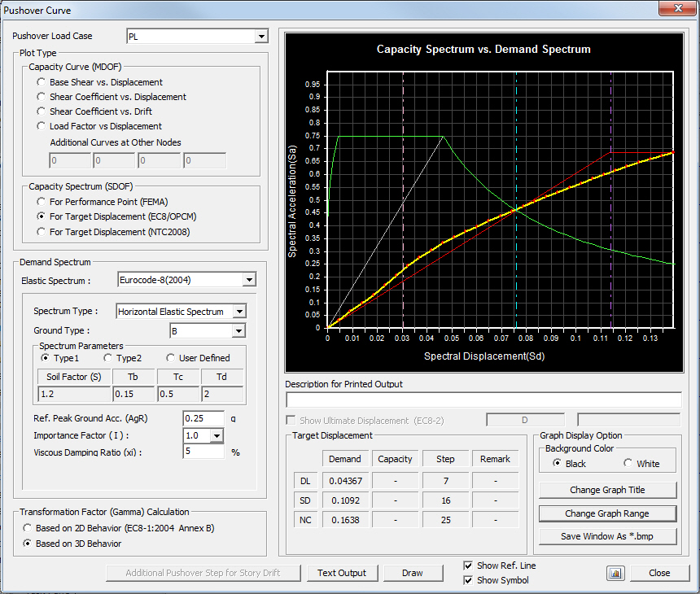The width and height of the screenshot is (700, 594).
Task: Select Type2 spectrum parameters option
Action: click(108, 358)
